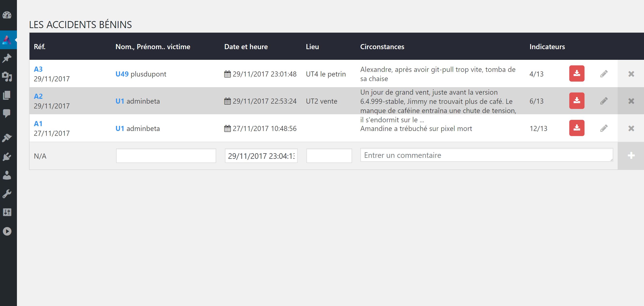Screen dimensions: 644x306
Task: Open U1 adminbeta link in A1 row
Action: coord(120,128)
